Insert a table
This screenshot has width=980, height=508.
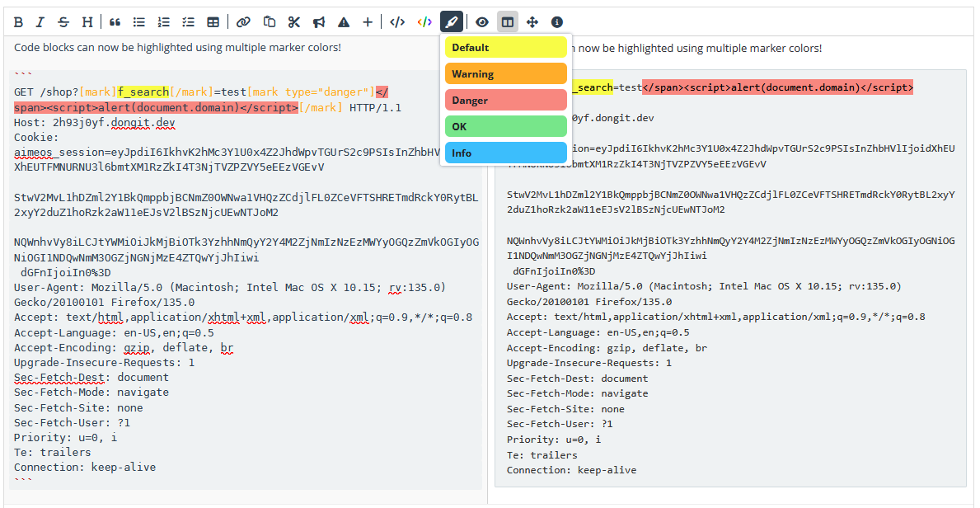213,22
